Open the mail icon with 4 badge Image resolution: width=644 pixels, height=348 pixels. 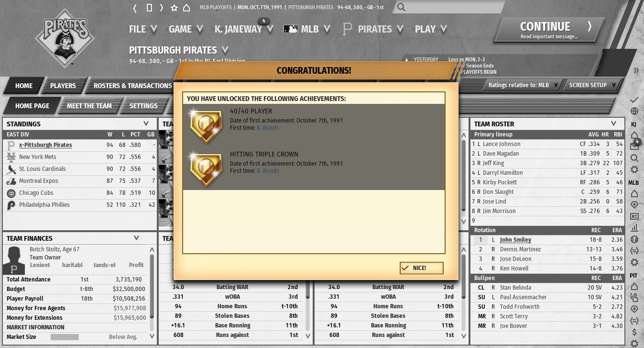pyautogui.click(x=634, y=146)
